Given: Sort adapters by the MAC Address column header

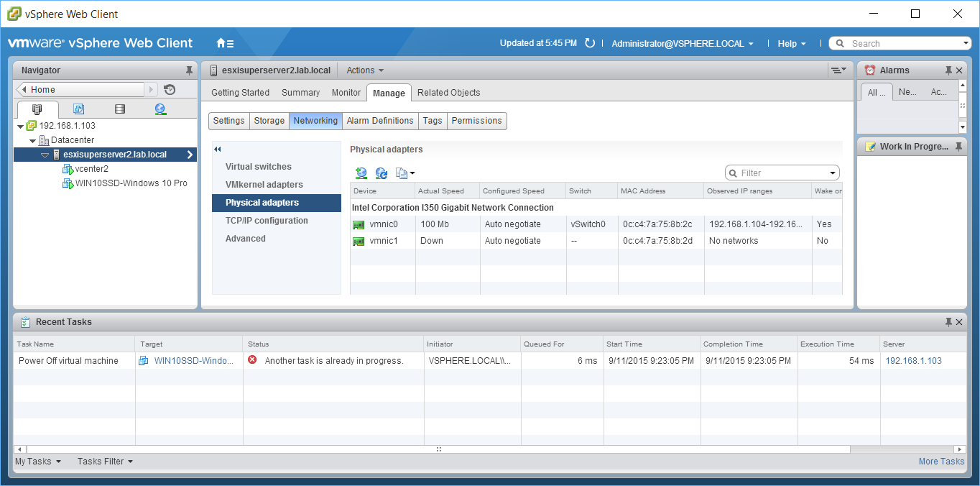Looking at the screenshot, I should coord(660,191).
